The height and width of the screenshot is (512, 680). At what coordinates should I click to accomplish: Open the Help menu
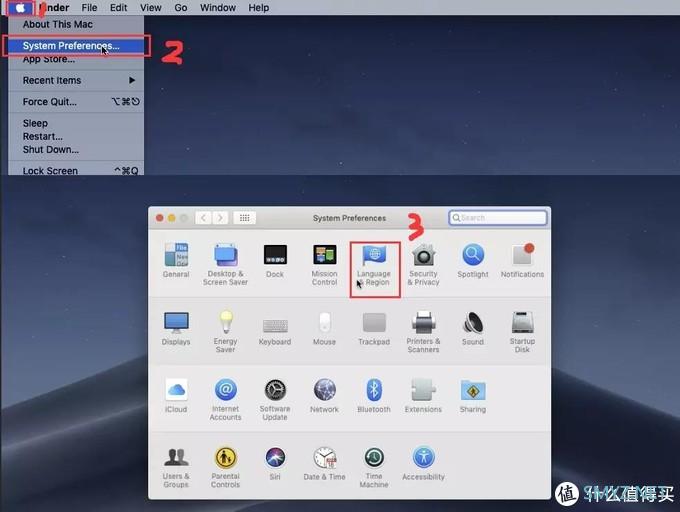[258, 8]
